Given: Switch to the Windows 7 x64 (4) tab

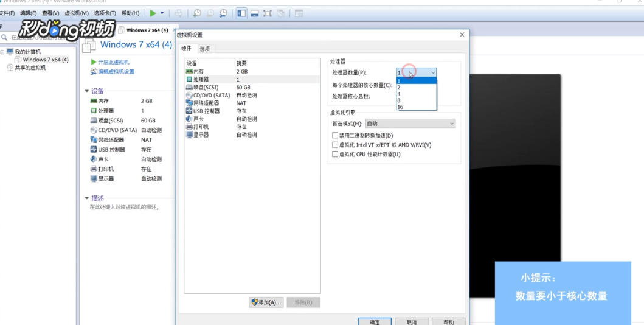Looking at the screenshot, I should click(147, 30).
